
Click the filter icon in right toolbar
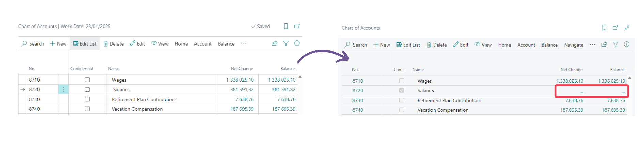[616, 45]
